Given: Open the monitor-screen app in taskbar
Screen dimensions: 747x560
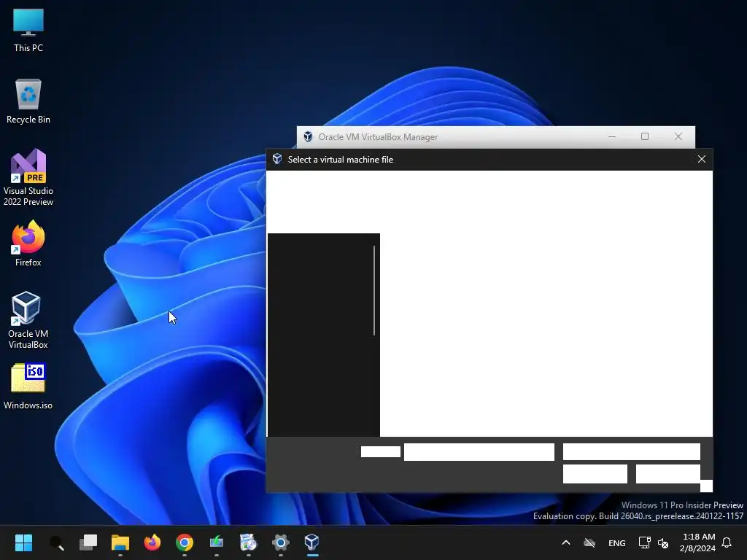Looking at the screenshot, I should pyautogui.click(x=216, y=542).
